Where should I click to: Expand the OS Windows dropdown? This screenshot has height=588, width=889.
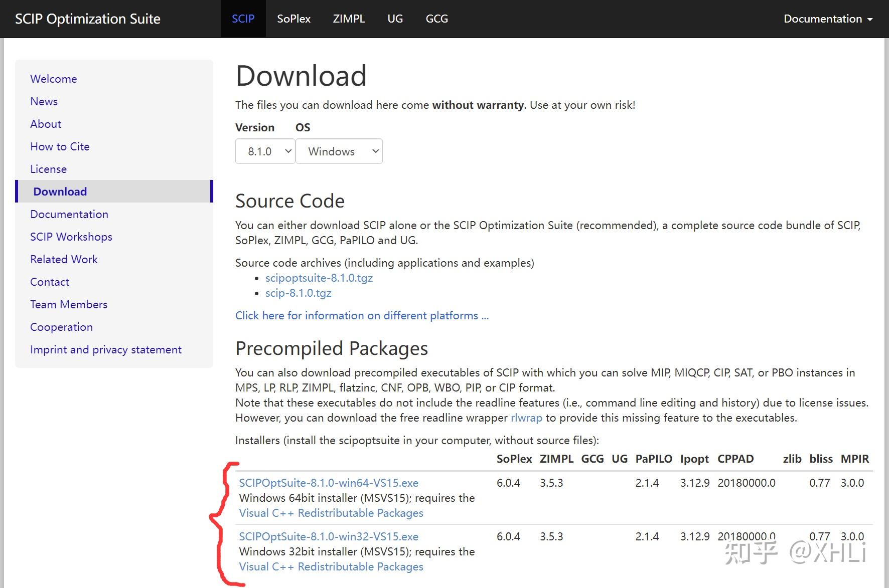[x=339, y=151]
